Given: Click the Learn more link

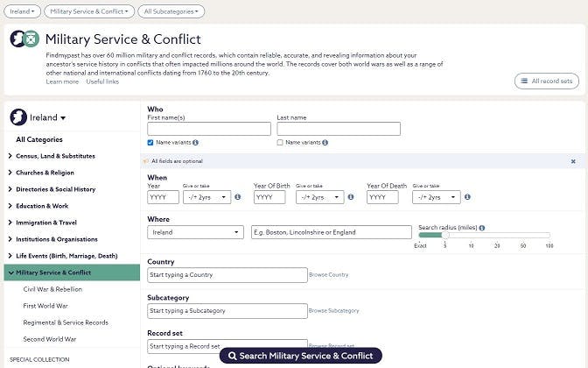Looking at the screenshot, I should pos(62,81).
